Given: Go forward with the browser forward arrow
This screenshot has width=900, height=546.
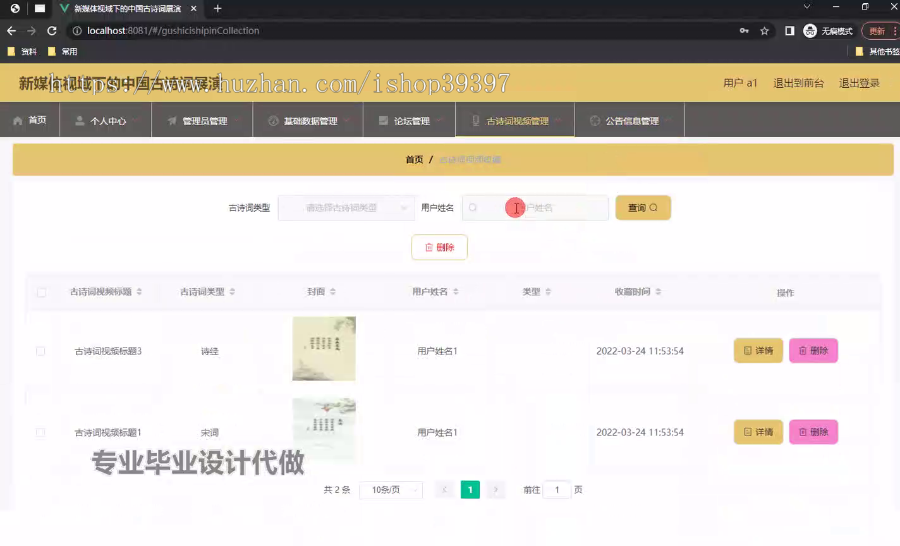Looking at the screenshot, I should [x=32, y=31].
